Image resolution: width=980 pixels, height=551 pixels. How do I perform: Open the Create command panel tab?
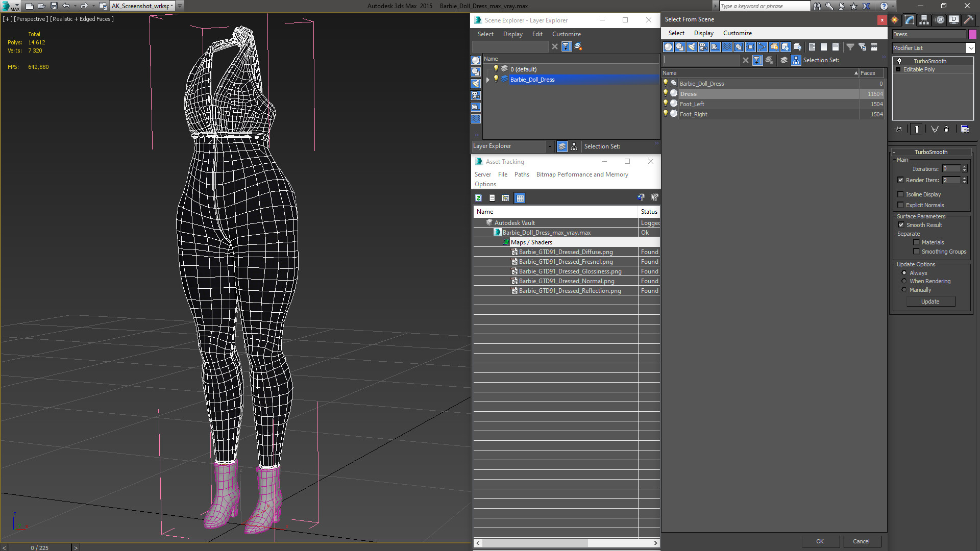895,20
